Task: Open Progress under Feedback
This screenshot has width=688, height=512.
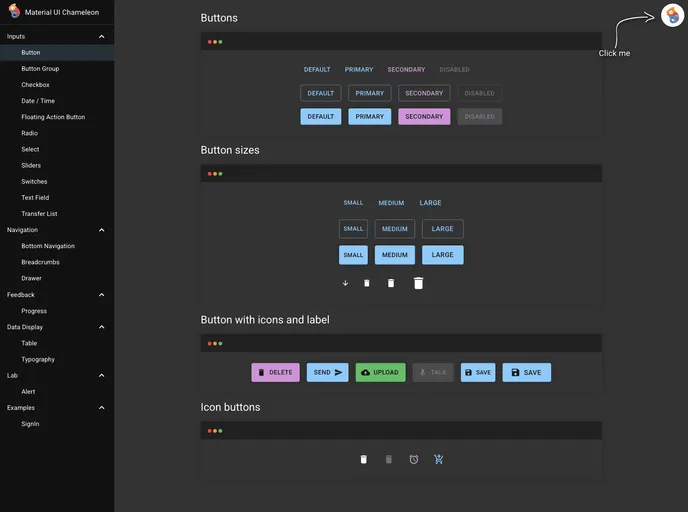Action: click(x=57, y=311)
